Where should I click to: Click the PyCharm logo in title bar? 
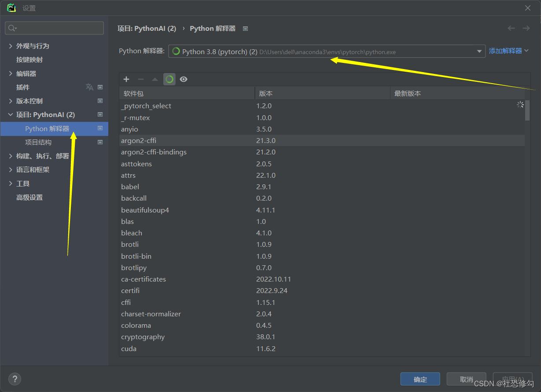[11, 7]
